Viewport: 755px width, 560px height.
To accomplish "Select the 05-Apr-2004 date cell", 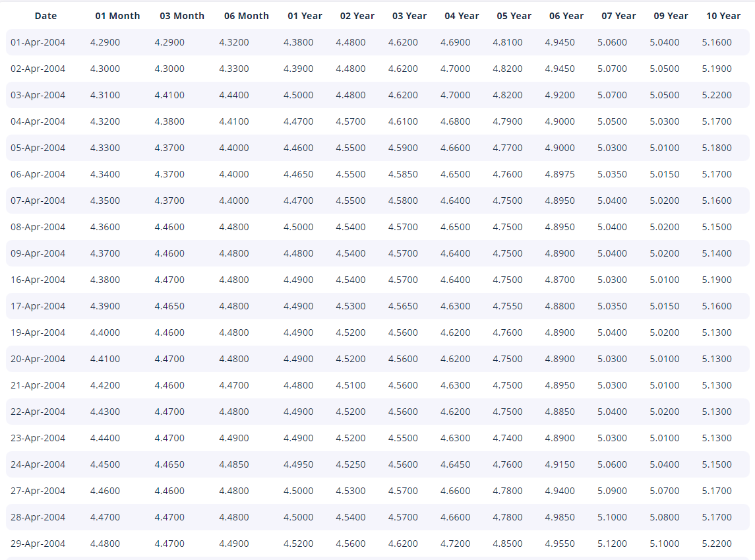I will click(x=38, y=148).
